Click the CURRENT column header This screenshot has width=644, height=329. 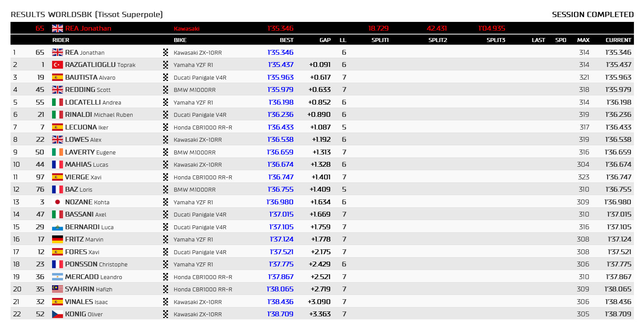coord(619,40)
